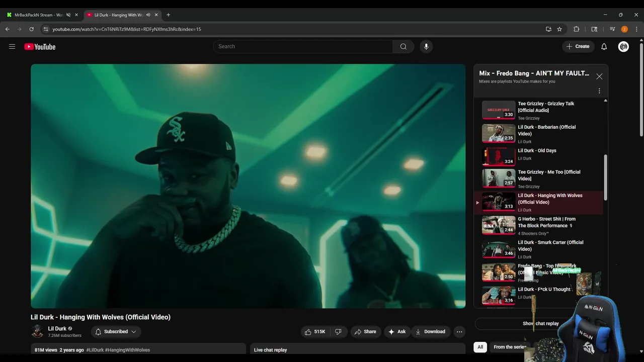644x362 pixels.
Task: Select Lil Durk - Smurk Carter in playlist
Action: tap(538, 249)
